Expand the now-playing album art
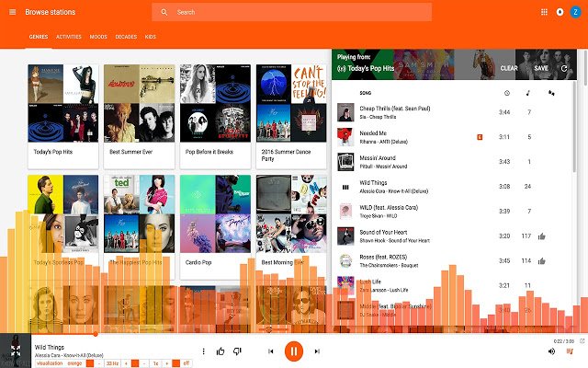 [16, 351]
